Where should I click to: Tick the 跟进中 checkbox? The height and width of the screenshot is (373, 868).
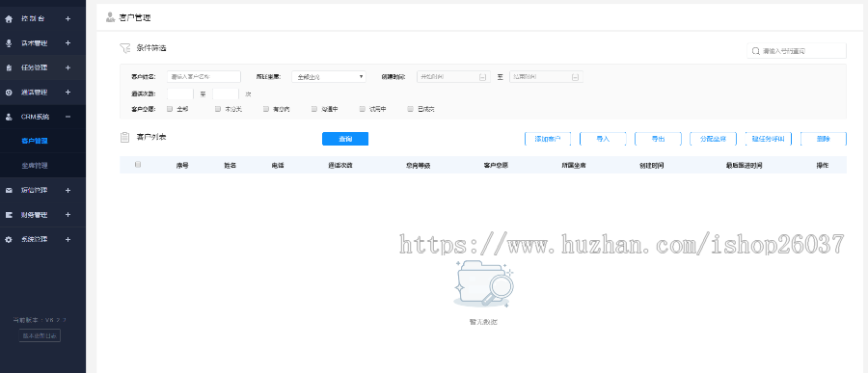pyautogui.click(x=314, y=109)
